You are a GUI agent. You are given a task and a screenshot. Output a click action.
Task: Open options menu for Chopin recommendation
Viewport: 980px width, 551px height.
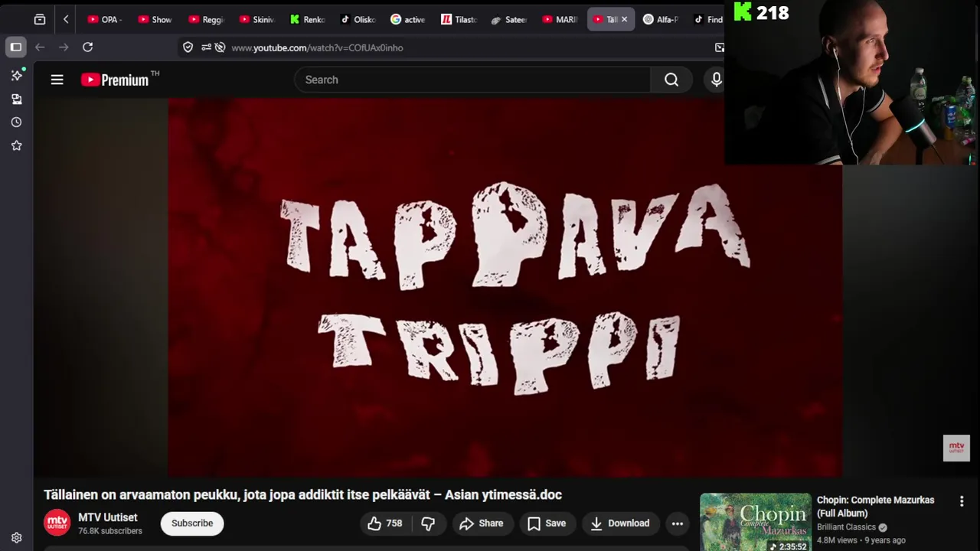[962, 501]
